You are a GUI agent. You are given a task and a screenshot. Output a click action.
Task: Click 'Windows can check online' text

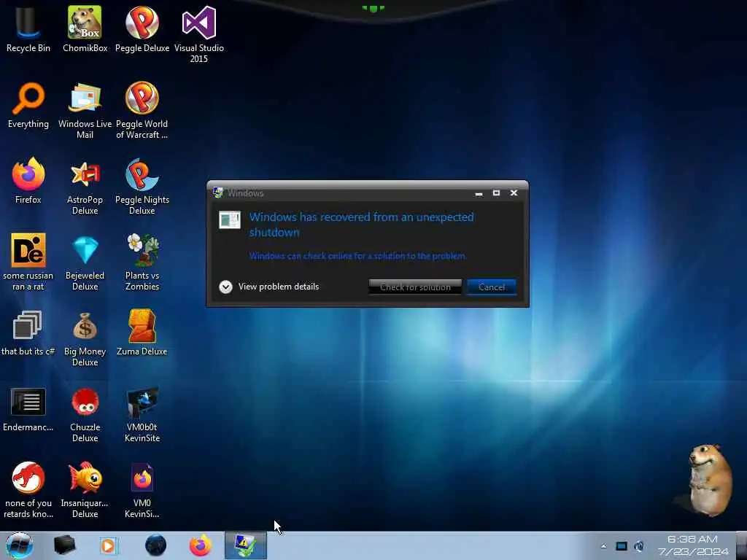(x=357, y=256)
